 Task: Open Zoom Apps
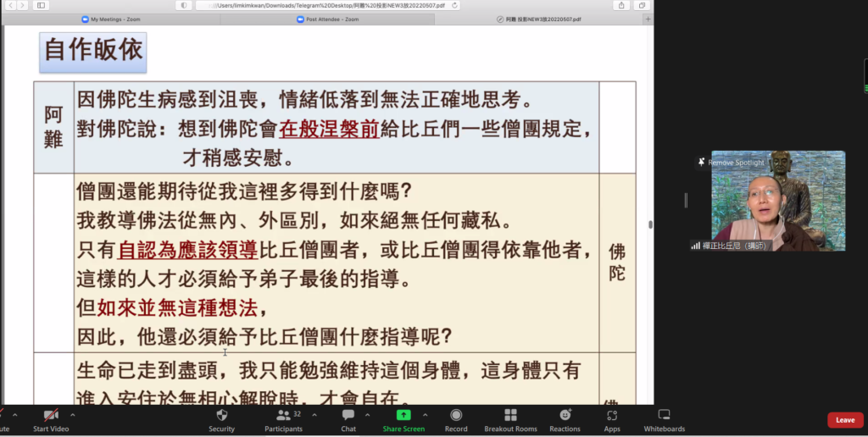pos(612,419)
